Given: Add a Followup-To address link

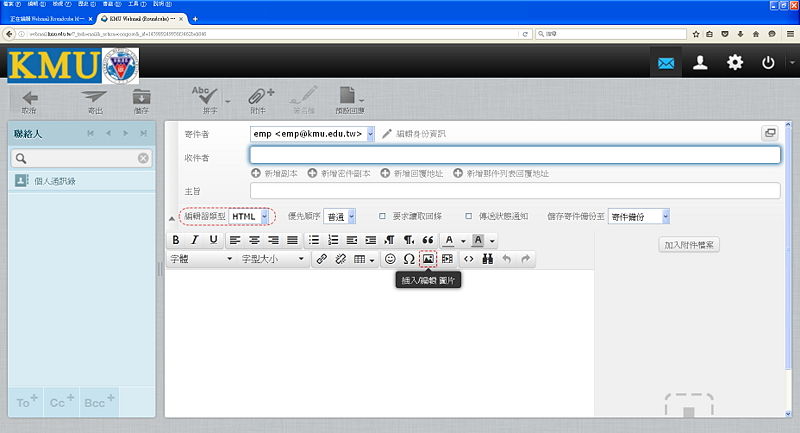Looking at the screenshot, I should 501,173.
